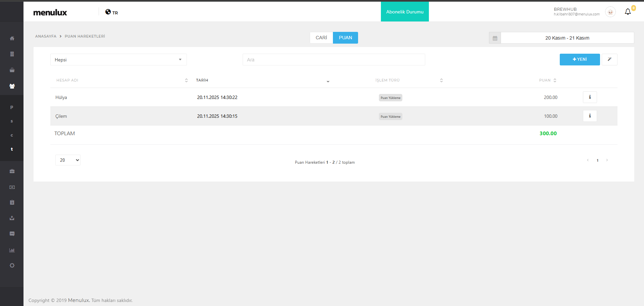This screenshot has width=644, height=306.
Task: Sort by the Tarih column arrow
Action: (328, 81)
